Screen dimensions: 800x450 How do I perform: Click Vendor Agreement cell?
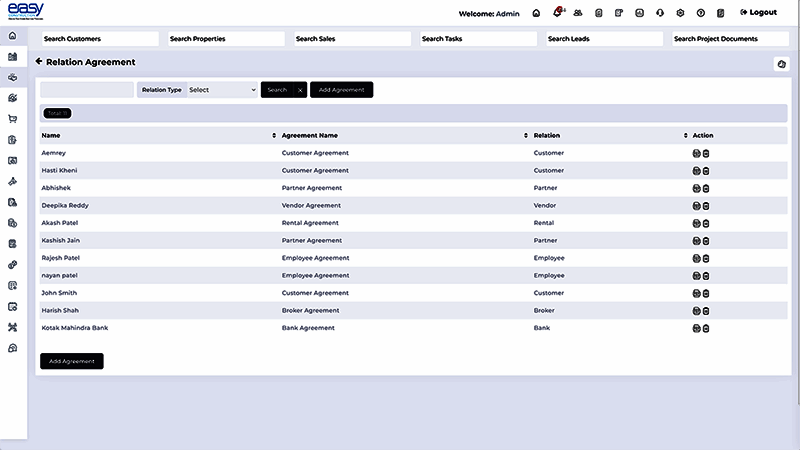pyautogui.click(x=311, y=206)
